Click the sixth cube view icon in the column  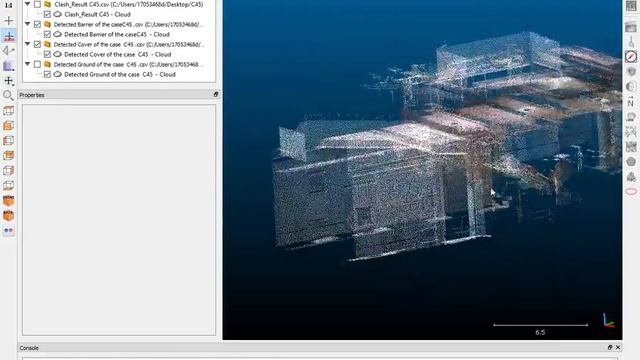pyautogui.click(x=8, y=185)
